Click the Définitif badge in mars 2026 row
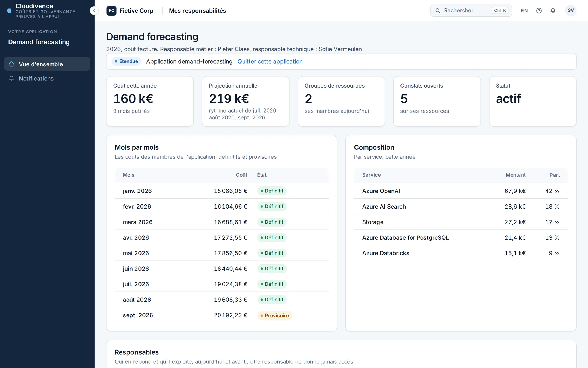The image size is (588, 368). (272, 222)
